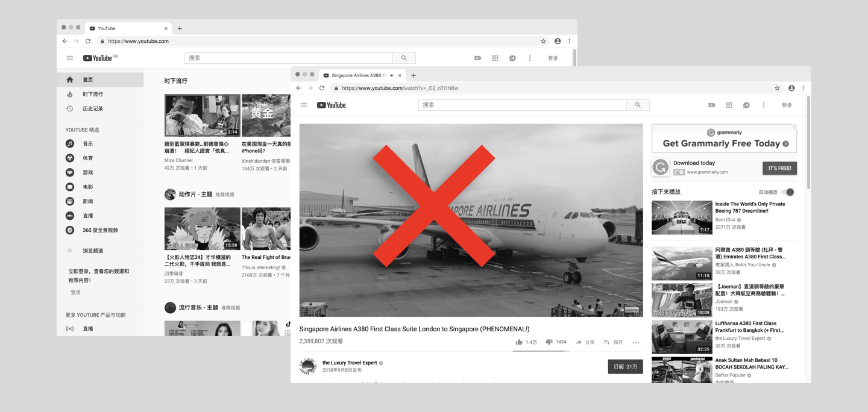
Task: Open 360 度全景视频 in sidebar
Action: [x=100, y=230]
